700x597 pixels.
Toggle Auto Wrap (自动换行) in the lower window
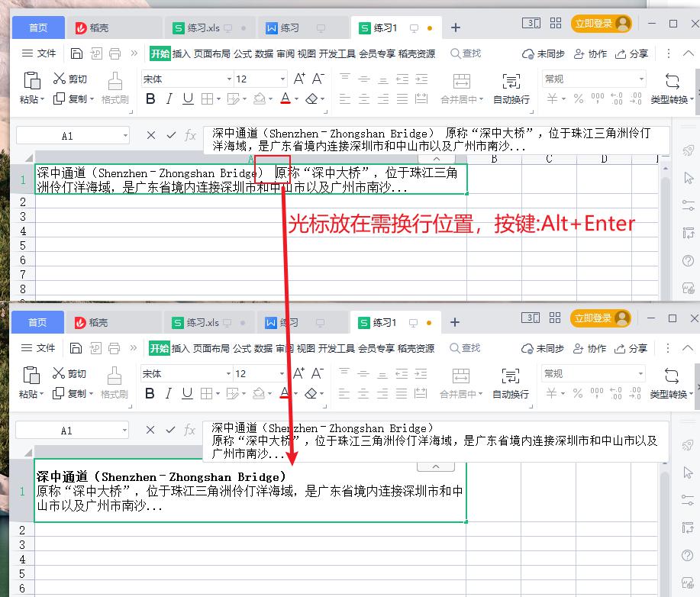(x=510, y=383)
